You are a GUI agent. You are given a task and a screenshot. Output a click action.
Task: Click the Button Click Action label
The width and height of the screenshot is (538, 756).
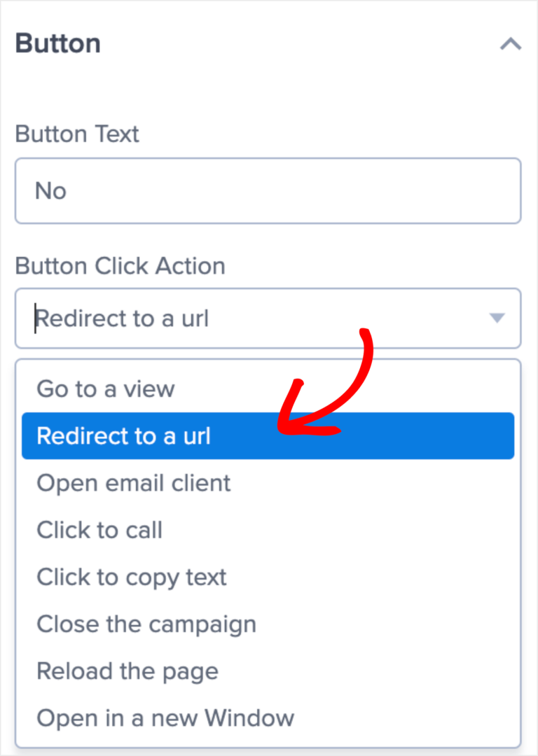pyautogui.click(x=120, y=266)
